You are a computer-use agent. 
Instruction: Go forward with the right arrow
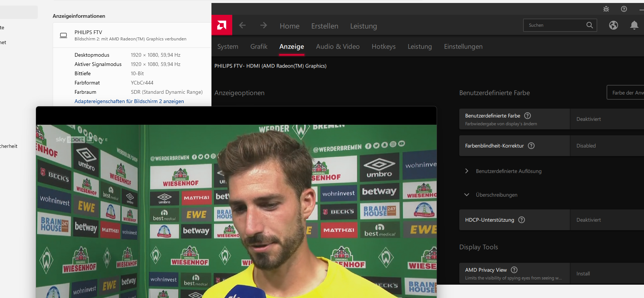[x=263, y=25]
